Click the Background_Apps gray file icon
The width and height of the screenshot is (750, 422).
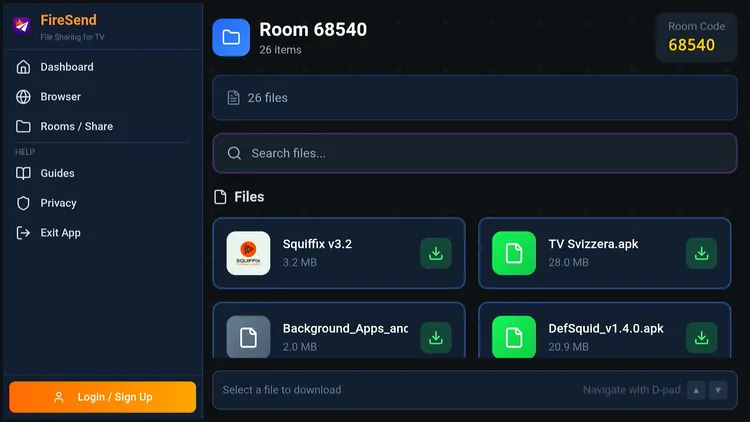tap(248, 337)
